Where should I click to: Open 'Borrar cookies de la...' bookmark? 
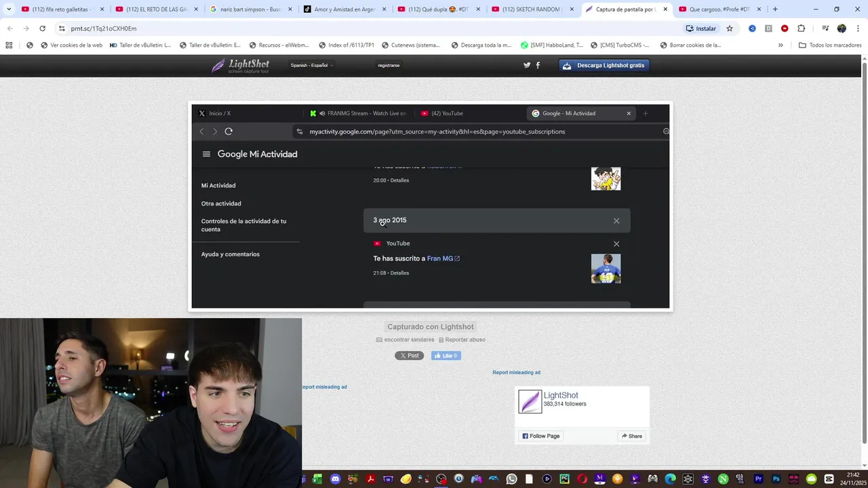pos(690,45)
